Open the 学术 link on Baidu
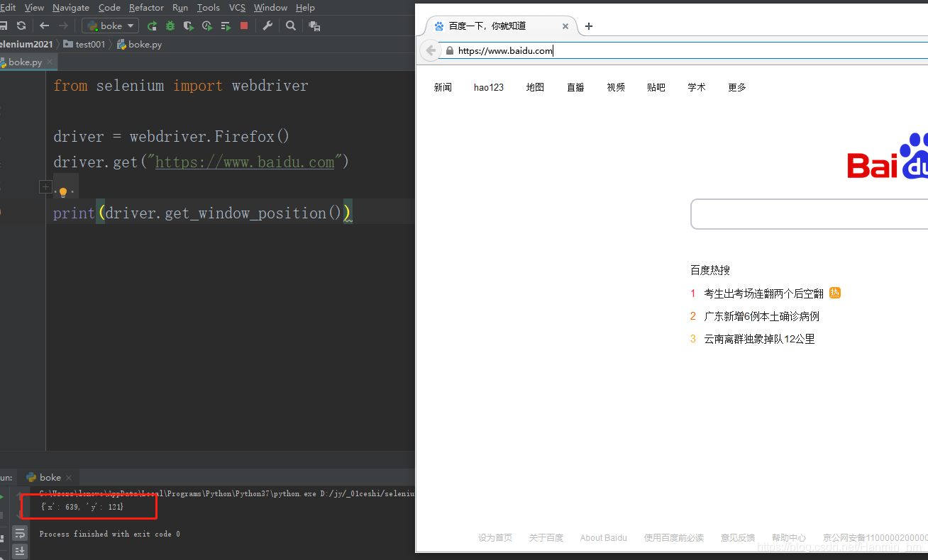This screenshot has width=928, height=560. pyautogui.click(x=697, y=87)
